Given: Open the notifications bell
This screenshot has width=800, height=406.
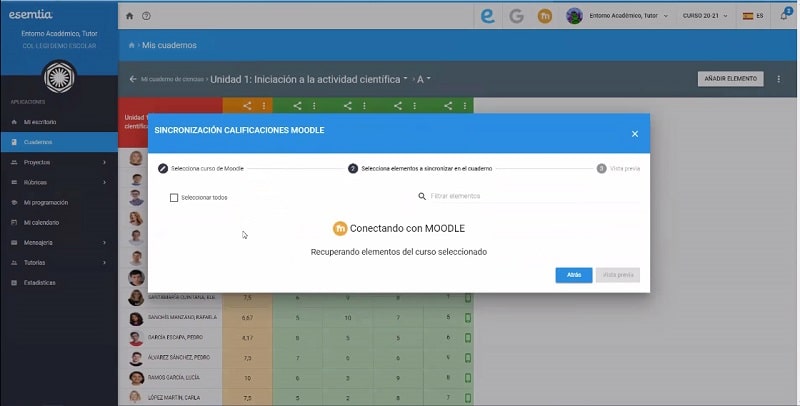Looking at the screenshot, I should (784, 15).
